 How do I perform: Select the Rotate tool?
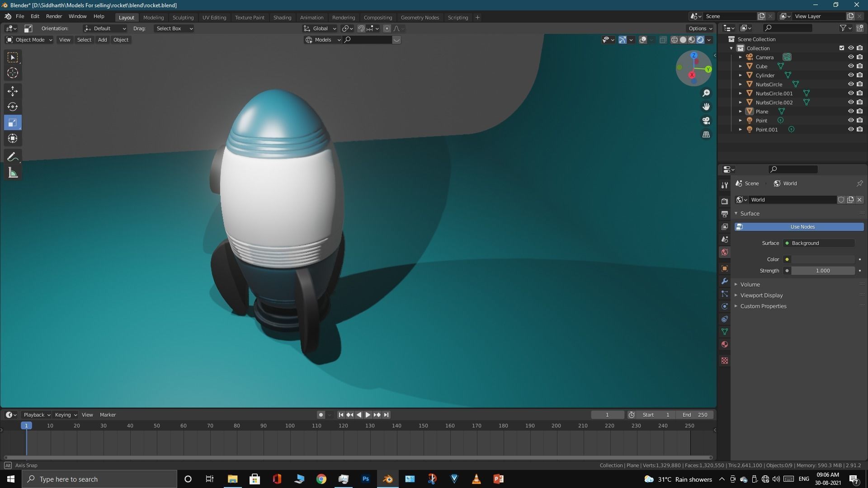13,107
